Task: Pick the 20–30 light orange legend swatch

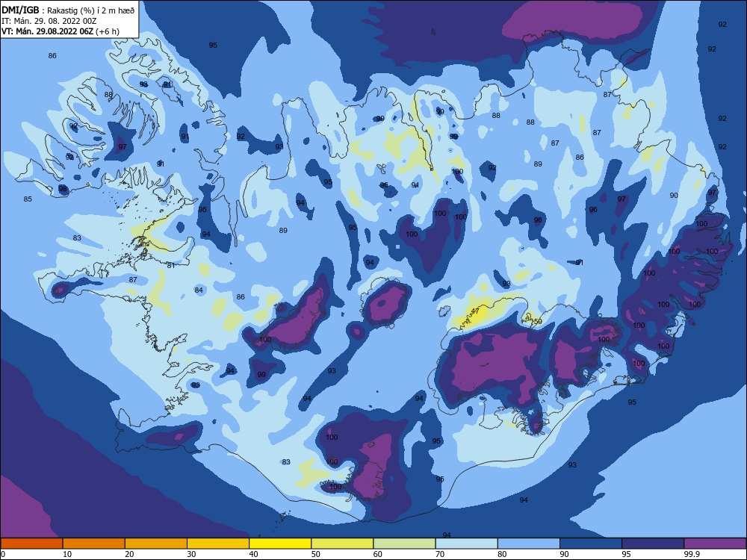Action: pyautogui.click(x=156, y=544)
